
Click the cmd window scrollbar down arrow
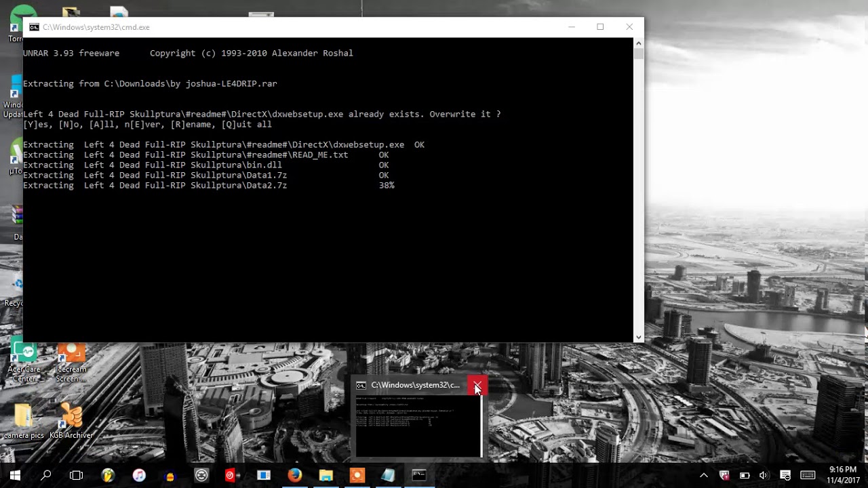point(638,337)
